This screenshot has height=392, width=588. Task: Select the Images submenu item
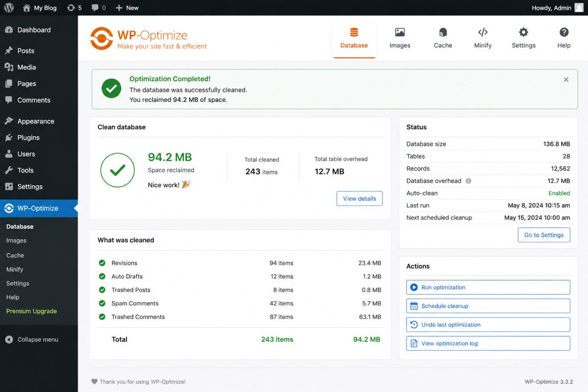coord(16,241)
